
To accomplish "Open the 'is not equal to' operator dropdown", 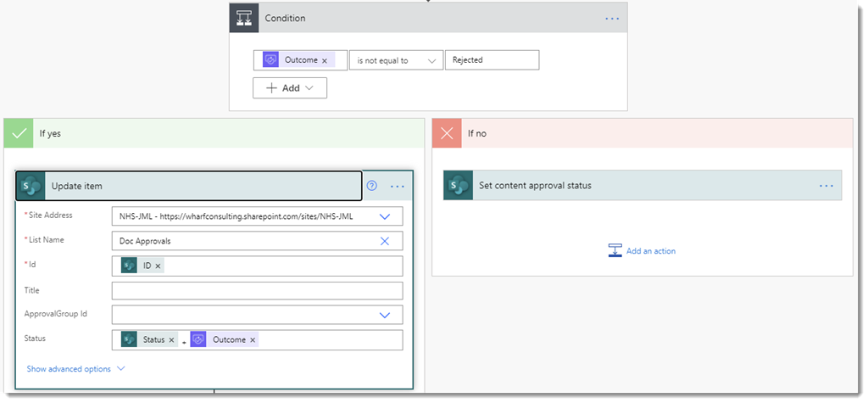I will pyautogui.click(x=396, y=60).
